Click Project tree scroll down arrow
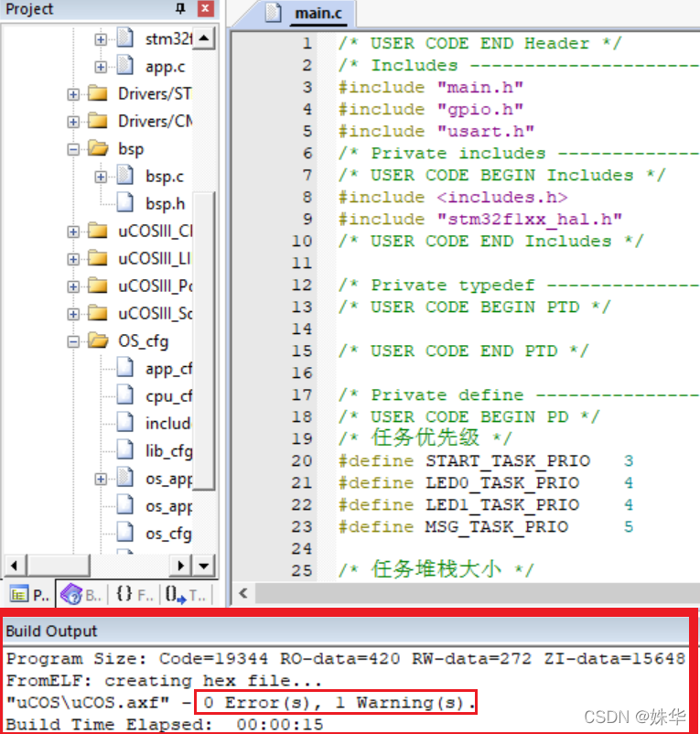The width and height of the screenshot is (700, 734). click(x=204, y=566)
